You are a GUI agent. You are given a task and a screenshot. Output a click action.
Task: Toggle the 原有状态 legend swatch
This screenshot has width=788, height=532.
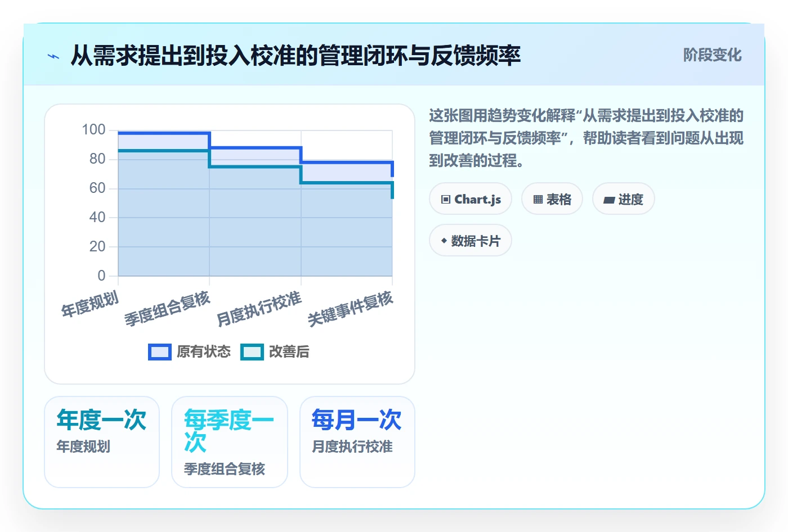point(160,351)
